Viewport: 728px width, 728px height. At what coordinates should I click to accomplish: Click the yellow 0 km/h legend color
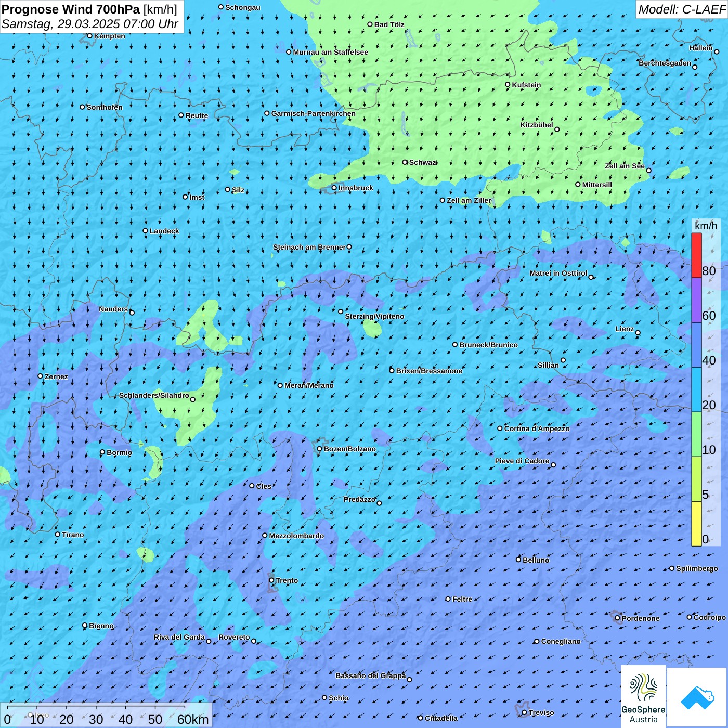click(x=696, y=524)
